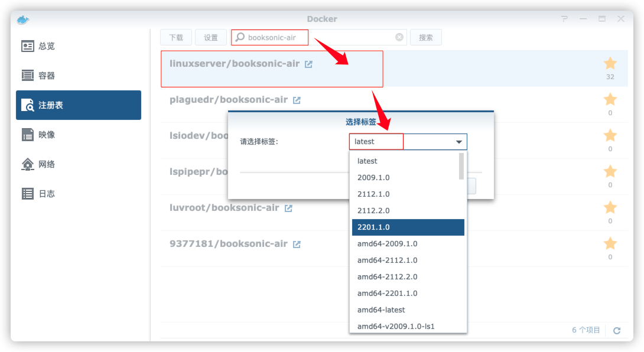Open external link icon for 9377181/booksonic-air
This screenshot has width=644, height=352.
click(x=297, y=245)
